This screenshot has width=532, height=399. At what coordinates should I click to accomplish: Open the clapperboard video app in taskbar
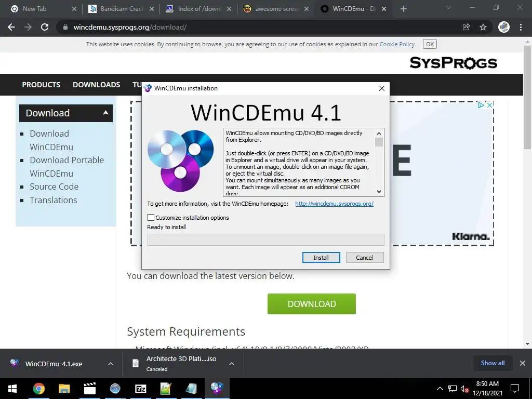click(x=89, y=389)
